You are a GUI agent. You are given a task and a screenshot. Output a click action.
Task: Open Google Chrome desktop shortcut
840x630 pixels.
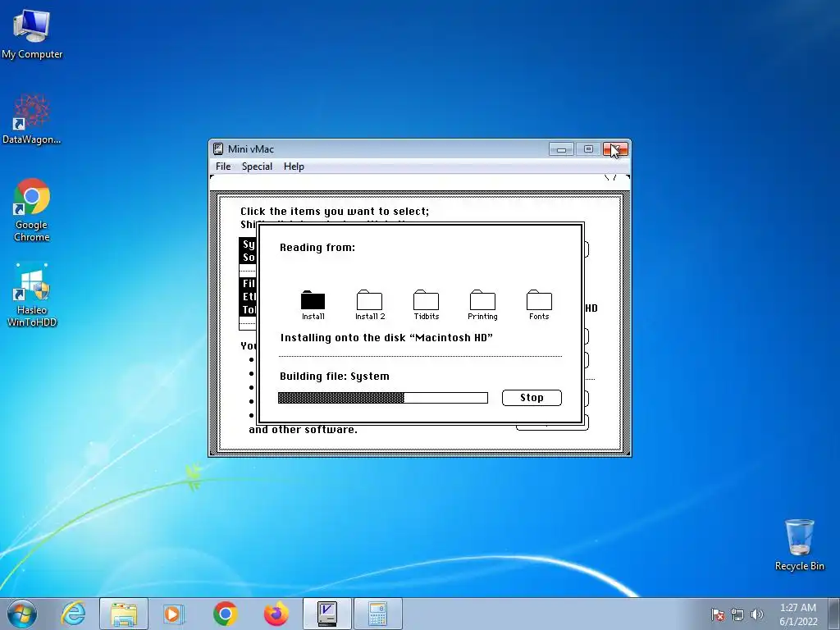tap(32, 210)
